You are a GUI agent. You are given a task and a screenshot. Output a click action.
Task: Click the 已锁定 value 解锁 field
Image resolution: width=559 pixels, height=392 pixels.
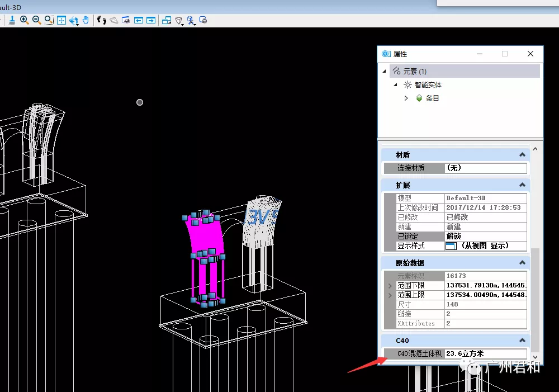(486, 236)
